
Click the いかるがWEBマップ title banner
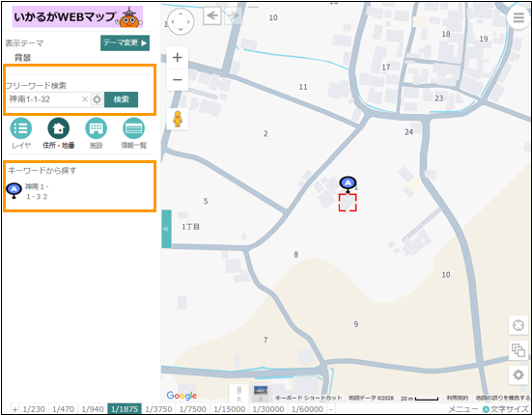click(x=77, y=16)
